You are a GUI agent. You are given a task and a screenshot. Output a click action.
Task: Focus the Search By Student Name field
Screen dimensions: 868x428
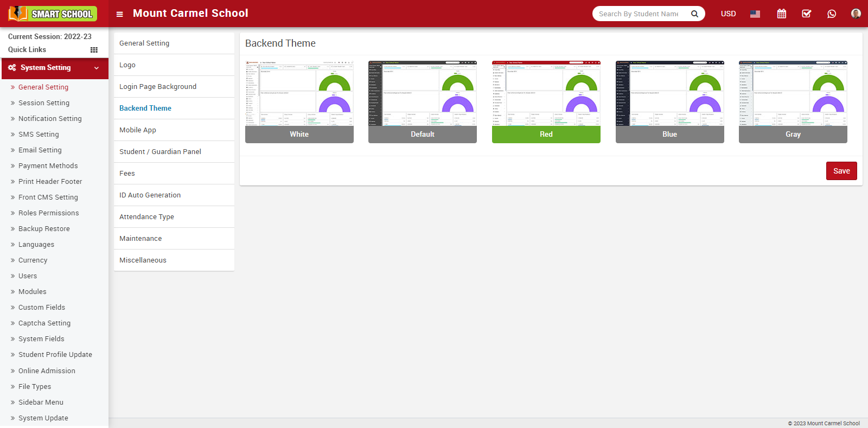[x=639, y=14]
